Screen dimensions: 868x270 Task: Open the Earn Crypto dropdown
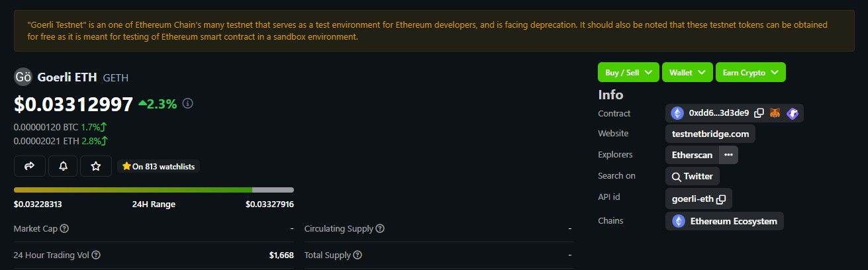(750, 72)
